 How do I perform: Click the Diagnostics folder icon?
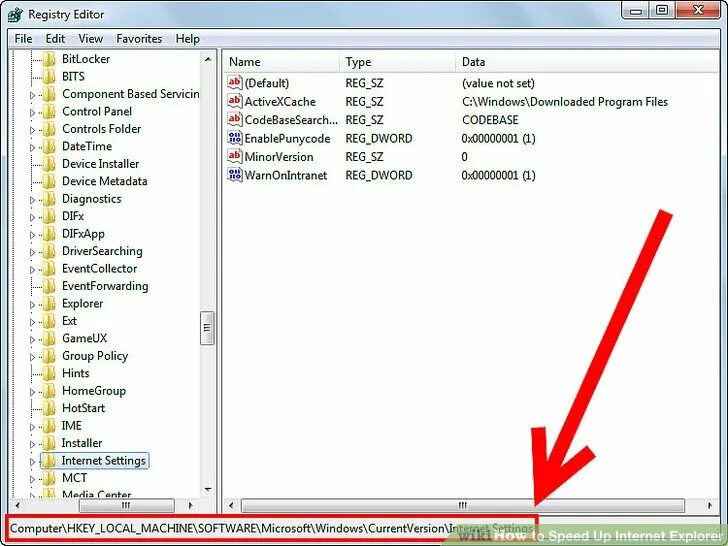(49, 199)
